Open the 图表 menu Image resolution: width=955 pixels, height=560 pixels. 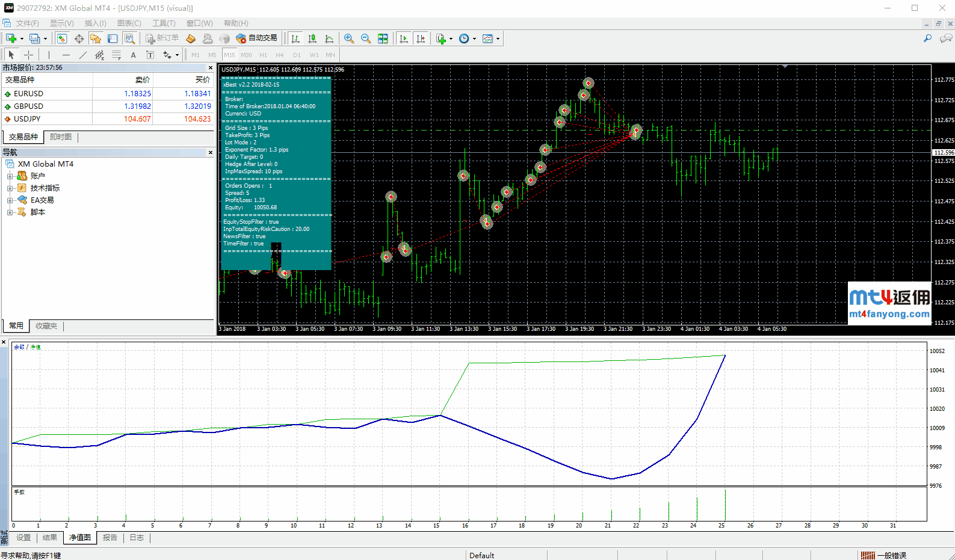tap(129, 23)
